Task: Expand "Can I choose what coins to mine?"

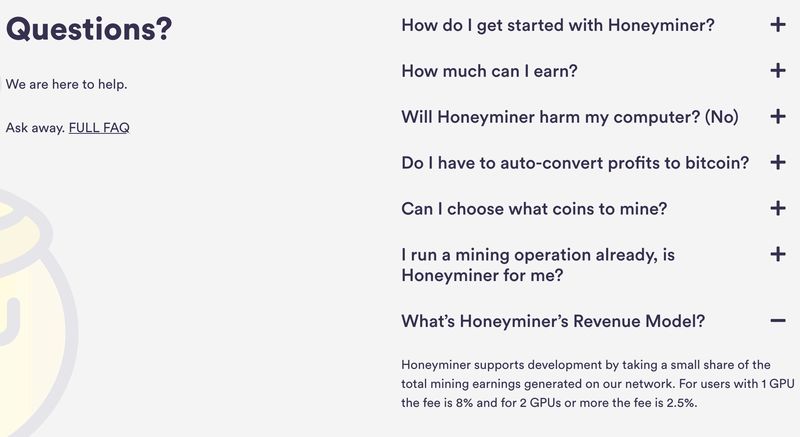Action: pos(533,209)
